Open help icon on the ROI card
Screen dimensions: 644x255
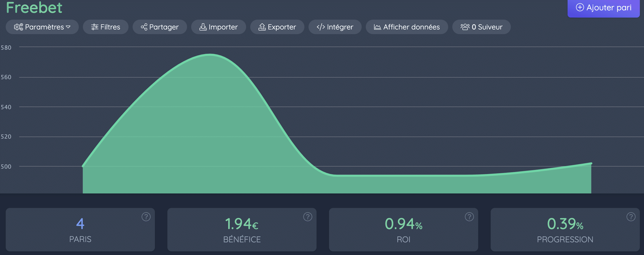tap(469, 217)
